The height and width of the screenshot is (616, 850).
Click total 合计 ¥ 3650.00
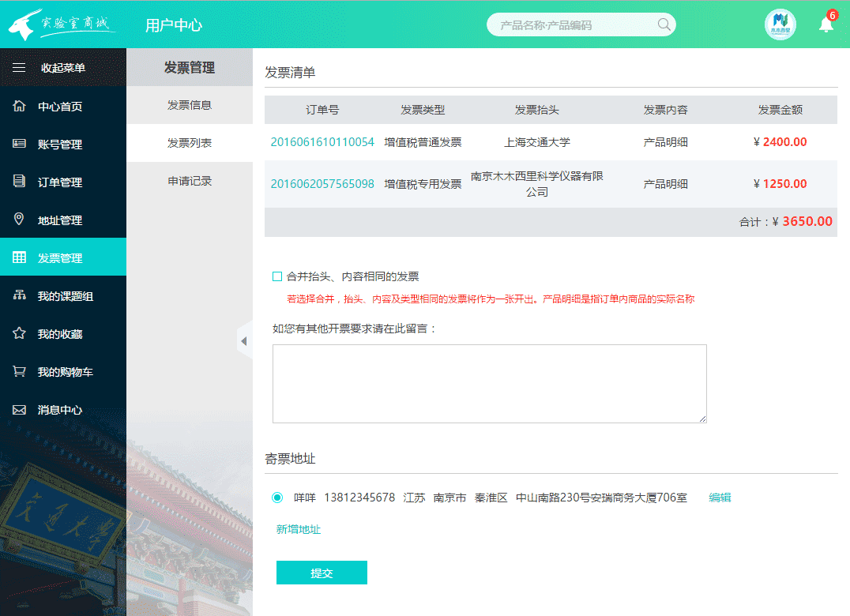coord(785,222)
